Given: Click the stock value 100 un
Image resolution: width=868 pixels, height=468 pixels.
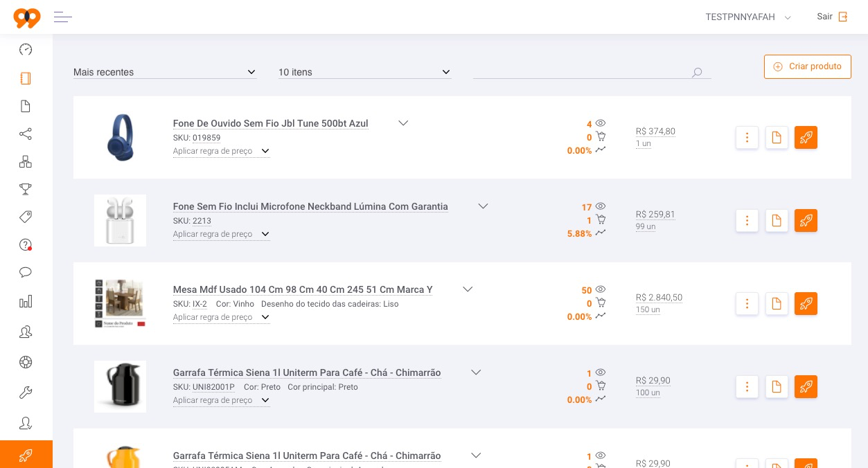Looking at the screenshot, I should pos(648,393).
